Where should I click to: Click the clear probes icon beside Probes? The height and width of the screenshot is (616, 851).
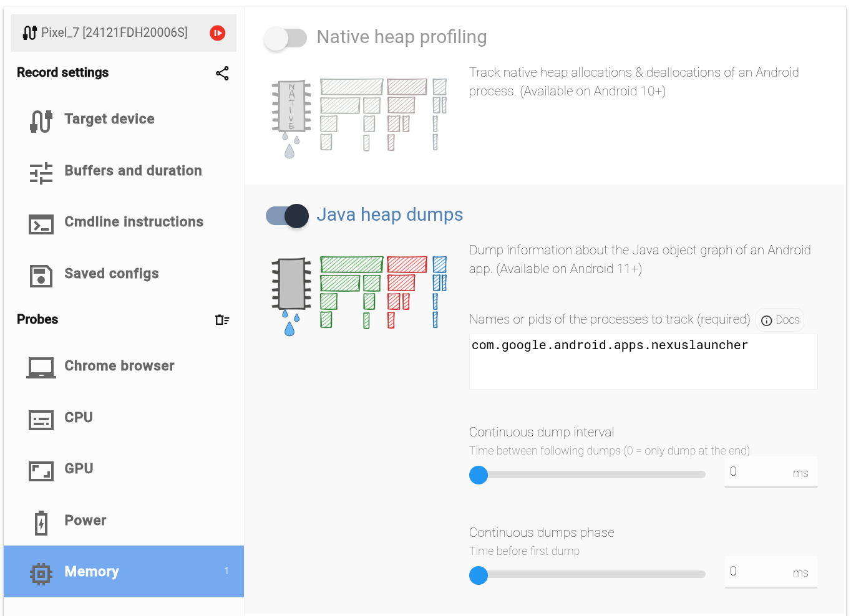(222, 320)
